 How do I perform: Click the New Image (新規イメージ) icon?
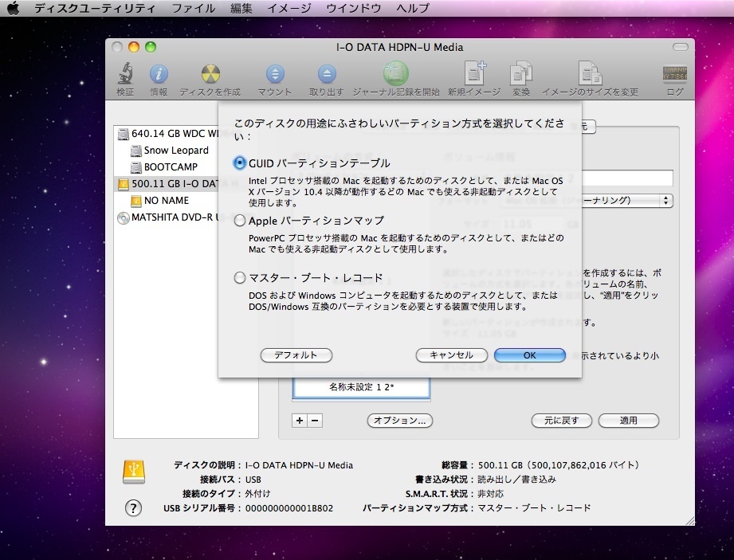click(x=474, y=76)
